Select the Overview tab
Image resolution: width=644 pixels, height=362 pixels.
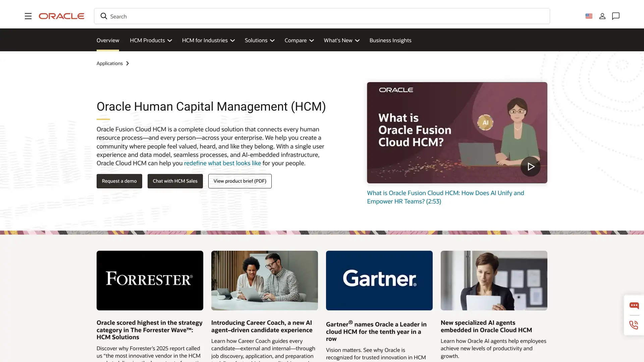click(108, 40)
